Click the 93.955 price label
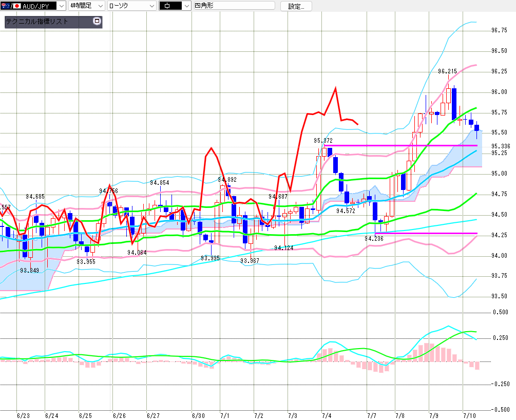 pos(86,261)
